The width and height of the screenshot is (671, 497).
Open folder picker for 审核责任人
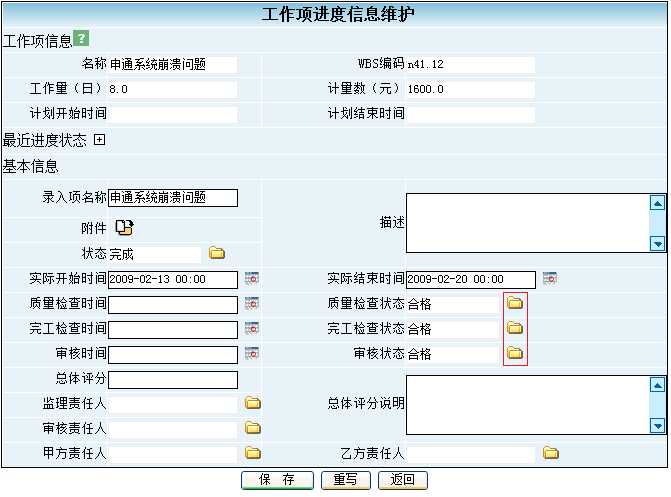click(x=253, y=428)
